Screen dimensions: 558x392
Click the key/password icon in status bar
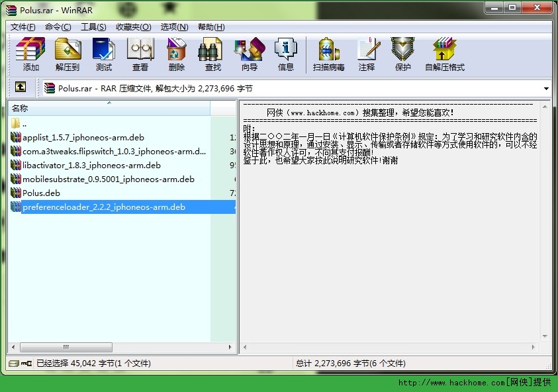coord(26,363)
